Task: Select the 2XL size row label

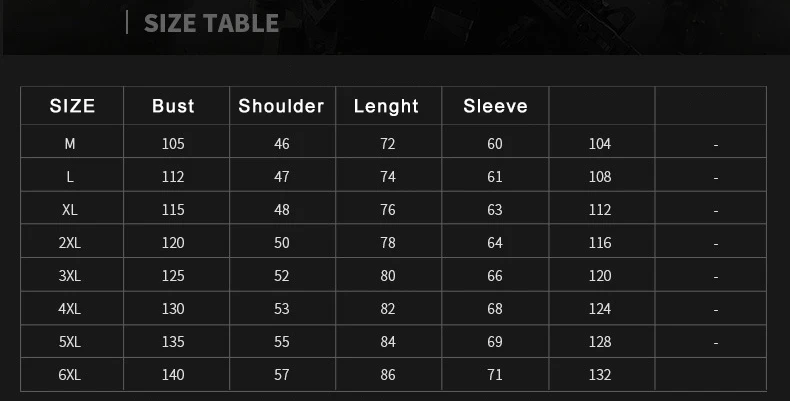Action: (x=70, y=243)
